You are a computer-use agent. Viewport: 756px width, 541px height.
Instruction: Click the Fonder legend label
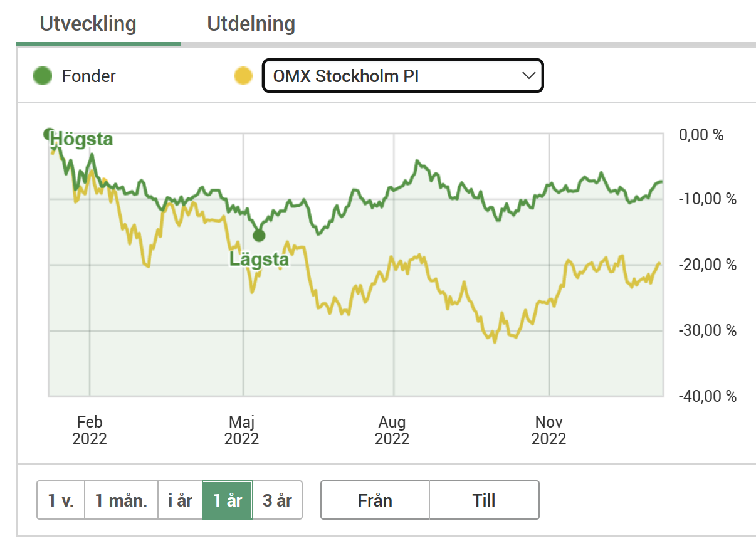(x=88, y=76)
